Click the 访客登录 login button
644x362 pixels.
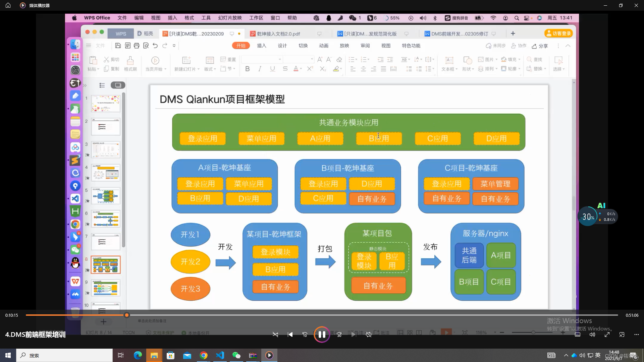tap(558, 34)
